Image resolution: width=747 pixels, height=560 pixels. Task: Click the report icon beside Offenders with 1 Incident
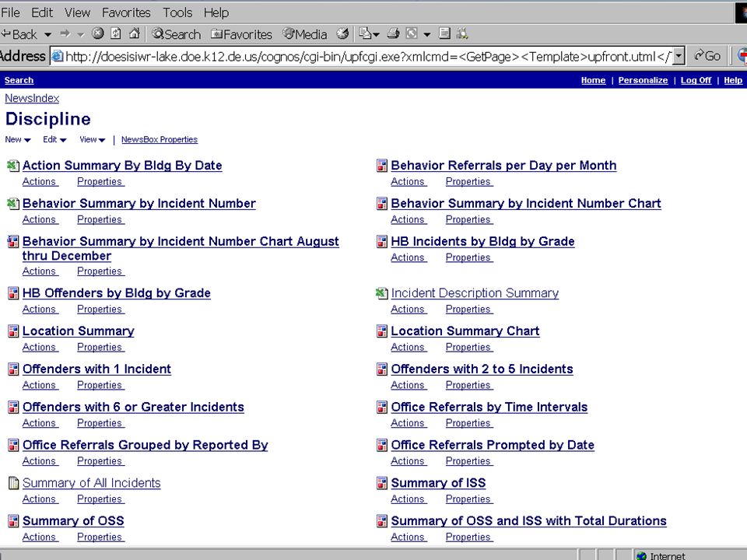click(x=13, y=369)
